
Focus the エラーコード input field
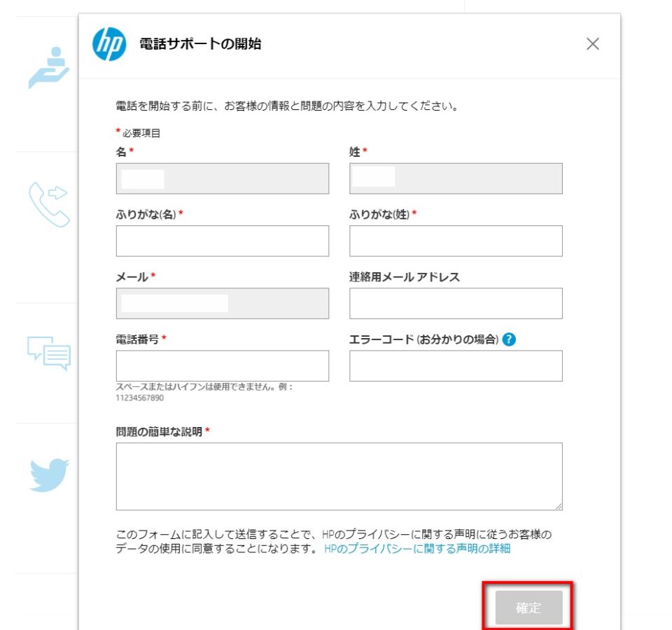456,366
